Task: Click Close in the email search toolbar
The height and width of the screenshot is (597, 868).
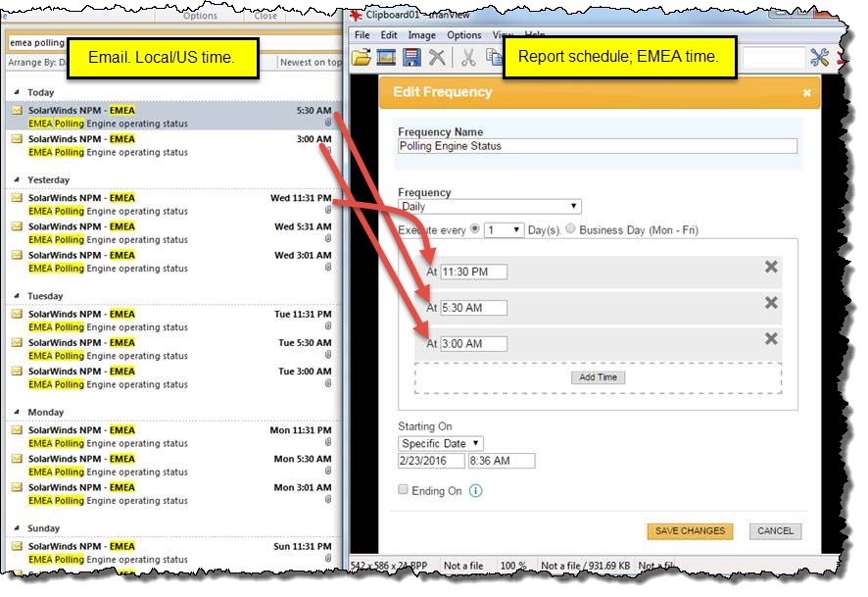Action: coord(265,16)
